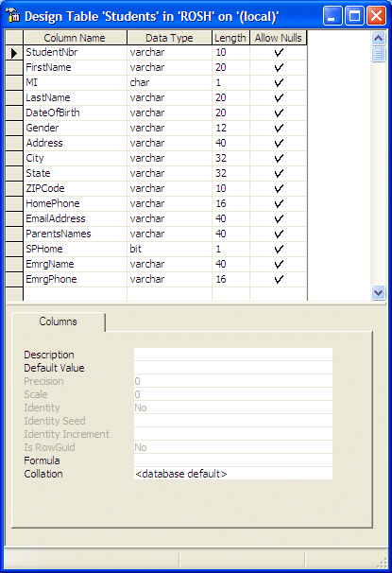Toggle Allow Nulls for EmrgPhone
This screenshot has height=573, width=392.
click(279, 280)
